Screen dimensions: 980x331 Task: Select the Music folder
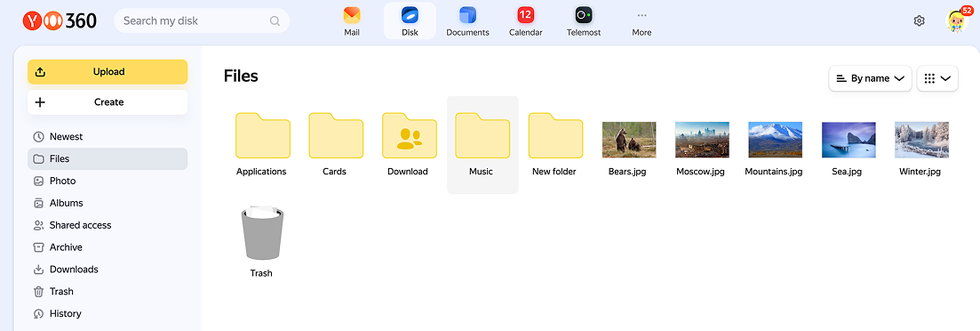click(x=482, y=144)
